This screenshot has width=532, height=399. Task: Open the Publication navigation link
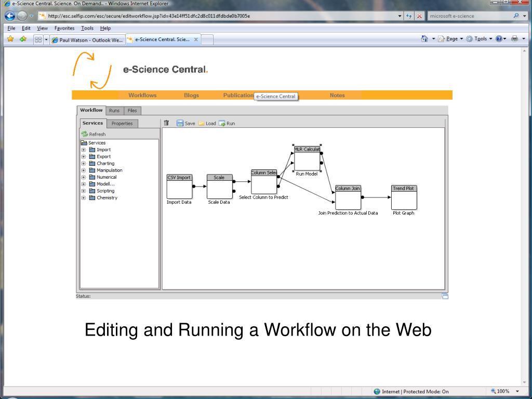click(x=238, y=96)
